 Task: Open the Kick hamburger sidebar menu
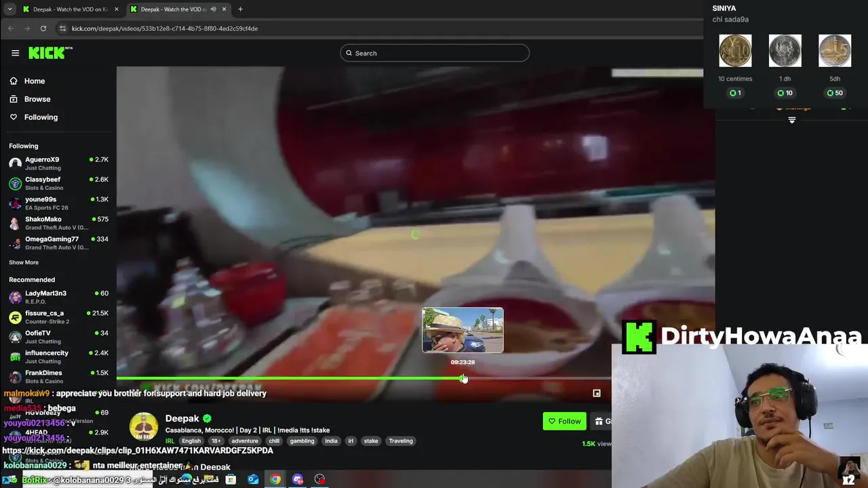15,53
